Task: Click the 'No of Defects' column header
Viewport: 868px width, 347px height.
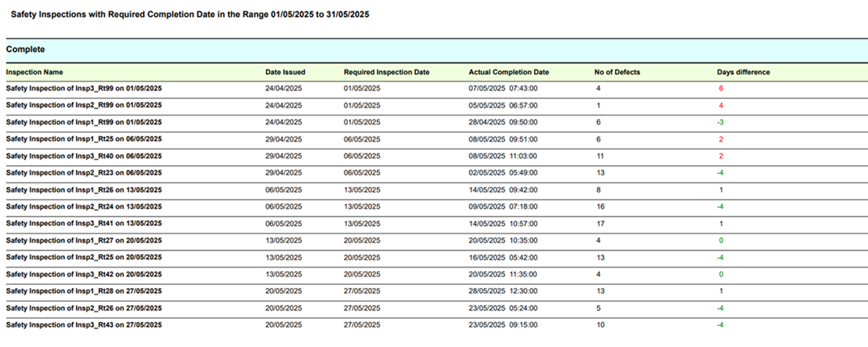Action: coord(617,73)
